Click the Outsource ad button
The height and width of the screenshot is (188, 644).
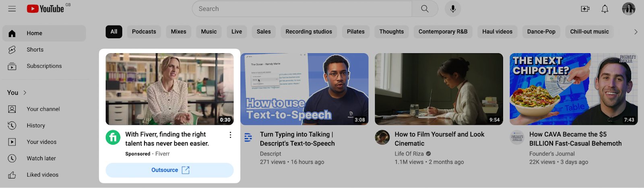(169, 170)
